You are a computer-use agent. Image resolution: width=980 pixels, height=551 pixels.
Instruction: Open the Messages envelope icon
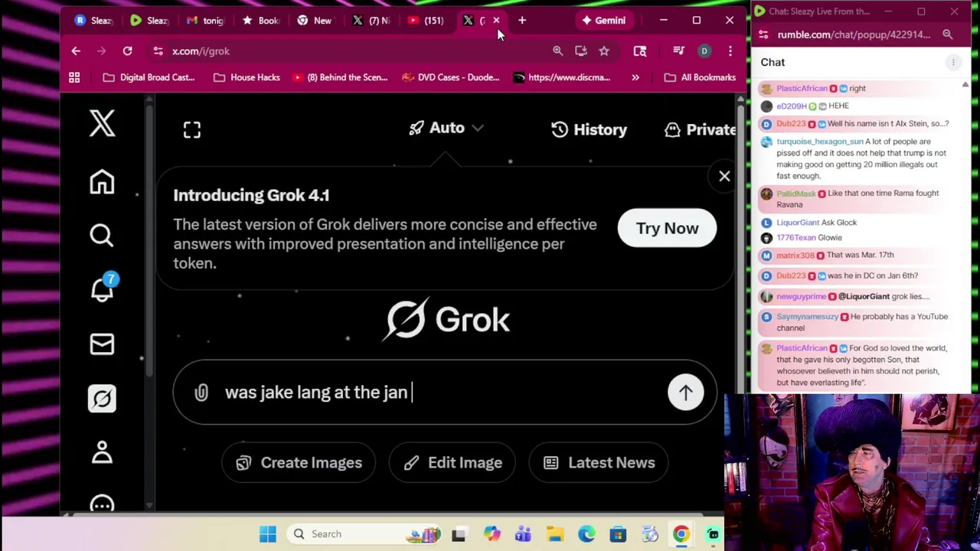pyautogui.click(x=102, y=344)
